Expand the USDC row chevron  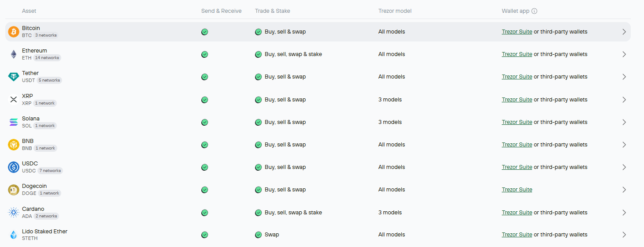click(624, 167)
